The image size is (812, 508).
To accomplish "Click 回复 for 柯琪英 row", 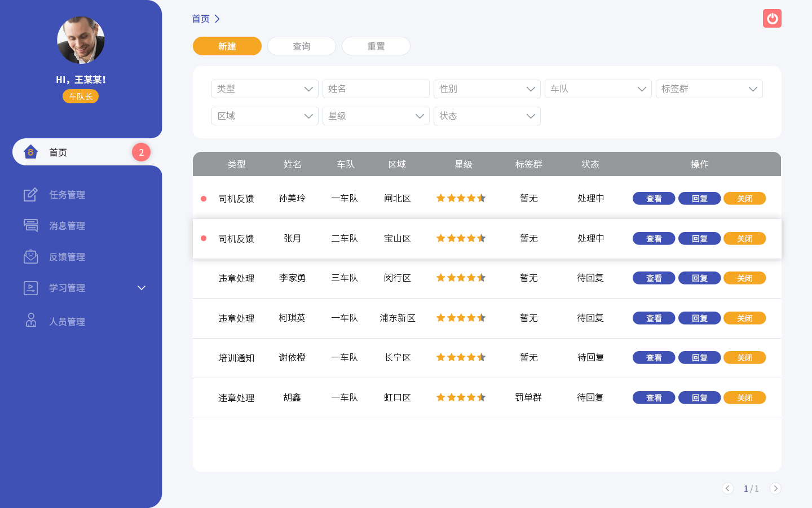I will coord(700,318).
